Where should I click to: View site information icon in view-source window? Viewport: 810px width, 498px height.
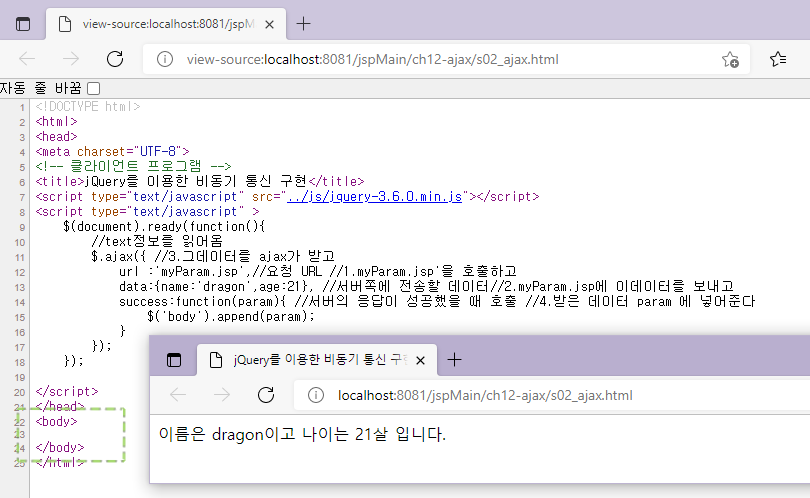coord(165,59)
